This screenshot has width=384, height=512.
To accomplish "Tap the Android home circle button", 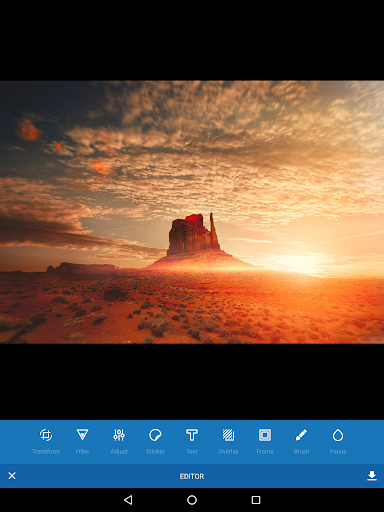I will coord(192,500).
